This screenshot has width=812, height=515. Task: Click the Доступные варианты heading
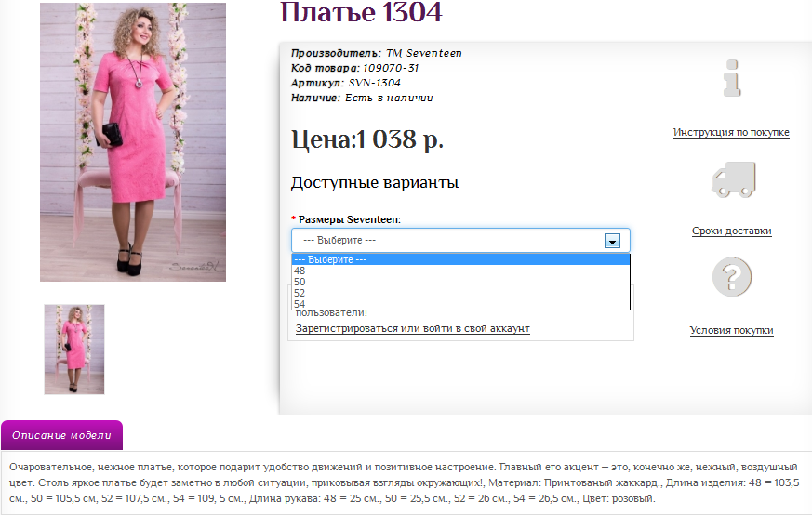(375, 183)
